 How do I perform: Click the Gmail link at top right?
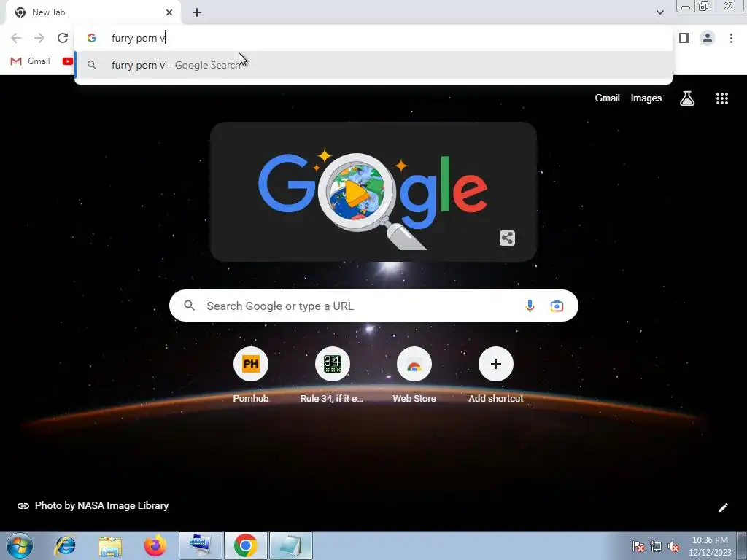[607, 98]
